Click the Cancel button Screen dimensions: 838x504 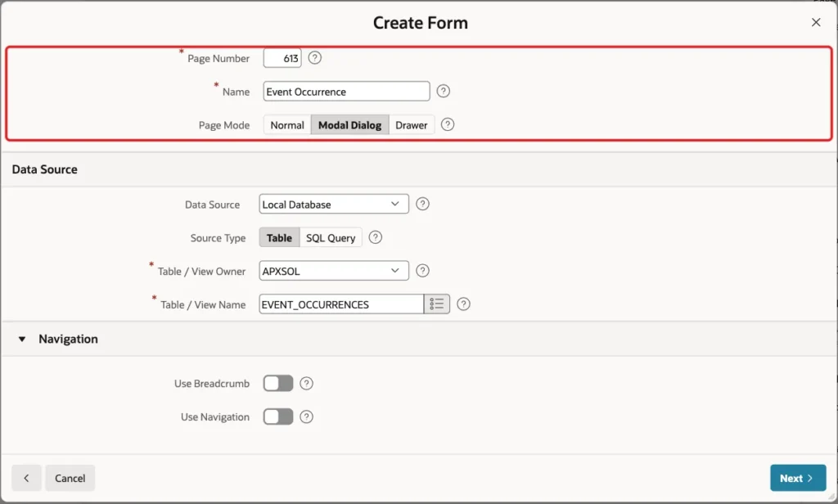coord(70,478)
